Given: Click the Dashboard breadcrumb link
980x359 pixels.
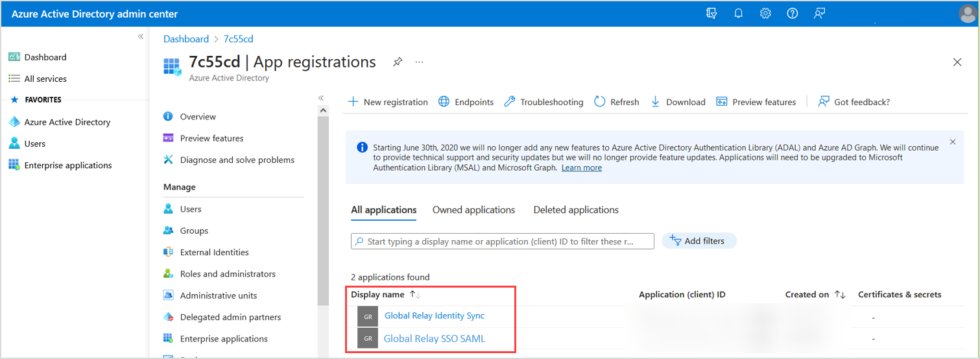Looking at the screenshot, I should pos(186,39).
